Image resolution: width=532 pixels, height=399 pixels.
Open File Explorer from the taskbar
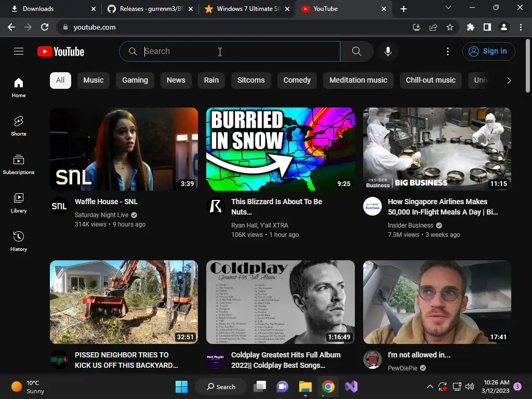coord(305,387)
